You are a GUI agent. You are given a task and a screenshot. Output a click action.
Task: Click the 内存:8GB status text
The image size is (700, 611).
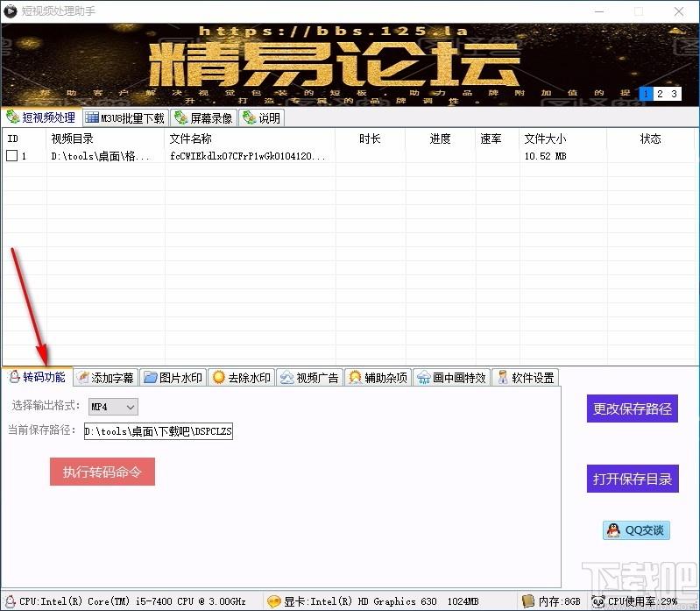pyautogui.click(x=559, y=601)
